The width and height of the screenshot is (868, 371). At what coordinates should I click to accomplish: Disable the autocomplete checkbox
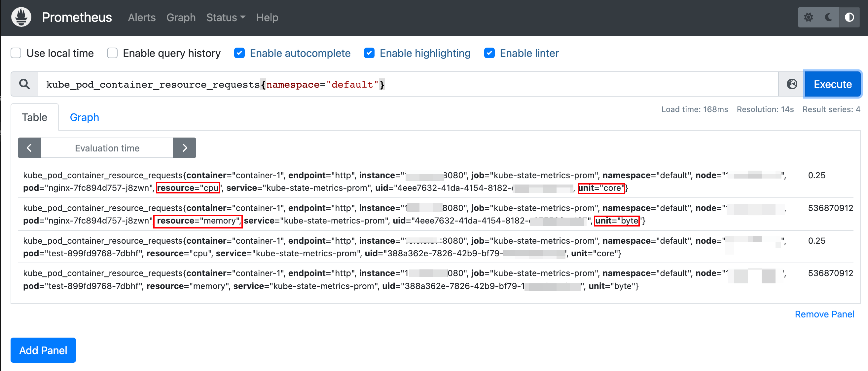[x=239, y=53]
